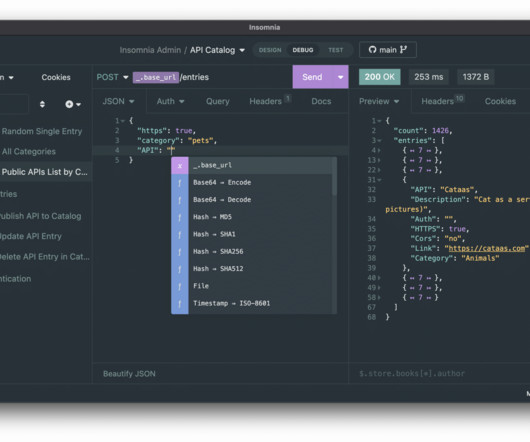Viewport: 530px width, 442px height.
Task: Open the JSON body type dropdown
Action: click(x=118, y=101)
